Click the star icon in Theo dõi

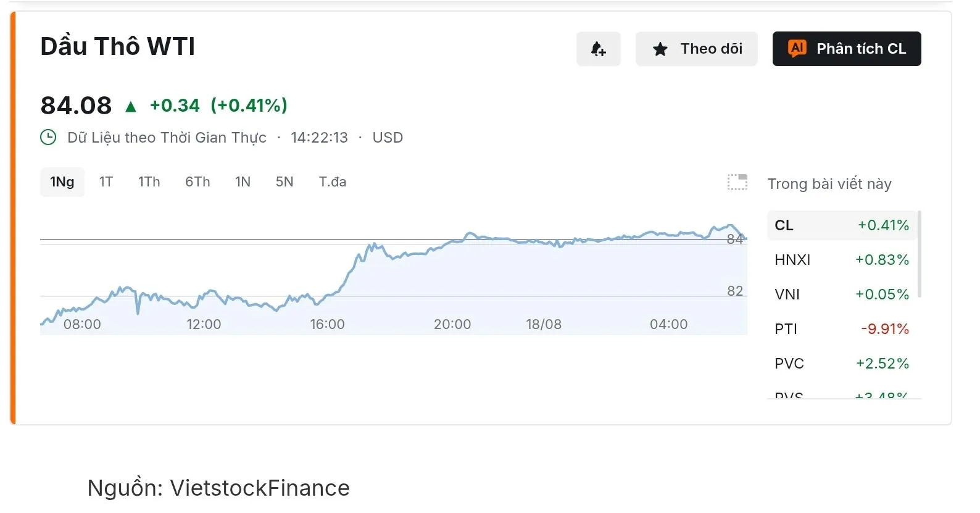660,49
